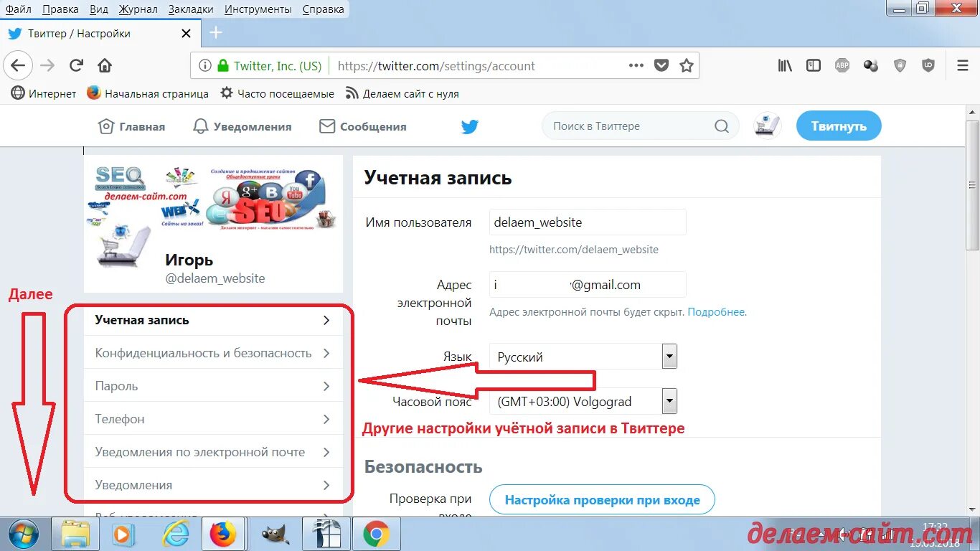Open the Правка menu
The height and width of the screenshot is (551, 980).
pos(60,9)
